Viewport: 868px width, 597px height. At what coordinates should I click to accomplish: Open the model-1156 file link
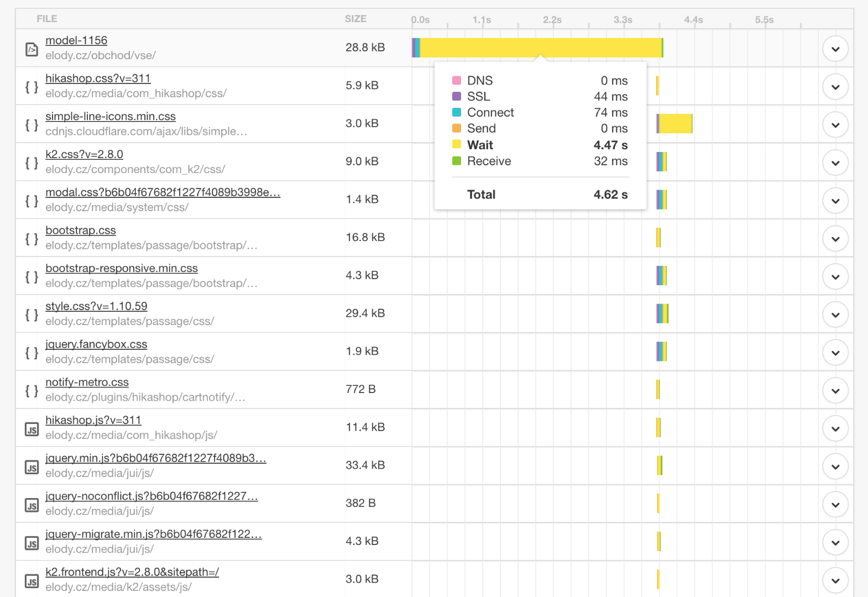tap(76, 40)
